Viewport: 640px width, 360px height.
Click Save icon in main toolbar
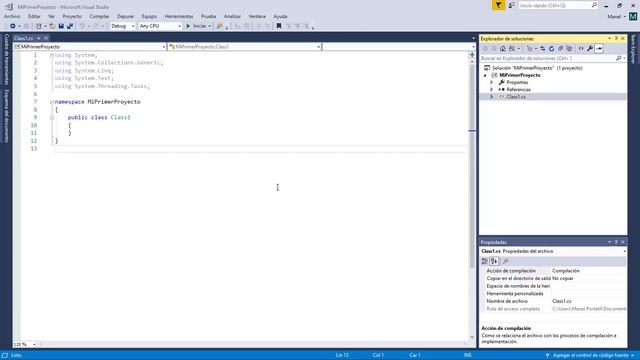(61, 26)
